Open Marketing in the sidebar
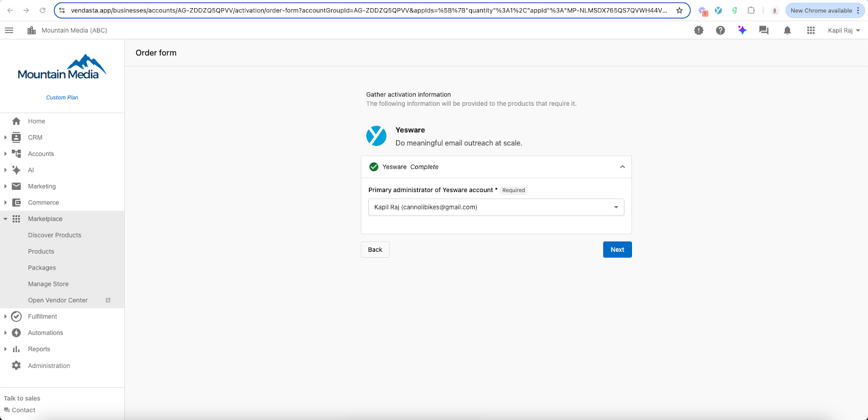The image size is (868, 420). coord(42,186)
